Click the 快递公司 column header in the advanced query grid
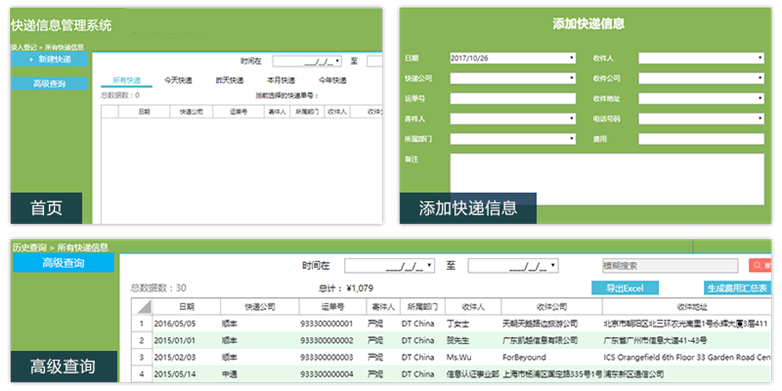Screen dimensions: 782x391 click(x=260, y=306)
